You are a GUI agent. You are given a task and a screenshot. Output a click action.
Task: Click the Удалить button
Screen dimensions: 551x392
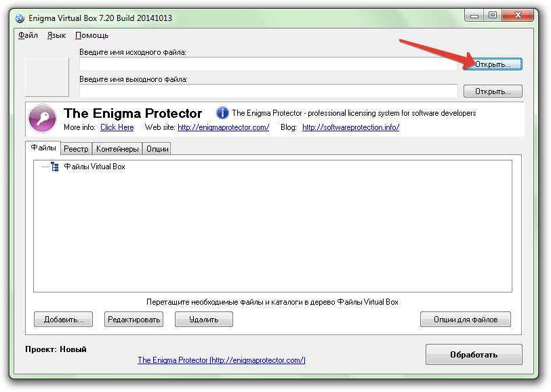click(204, 320)
